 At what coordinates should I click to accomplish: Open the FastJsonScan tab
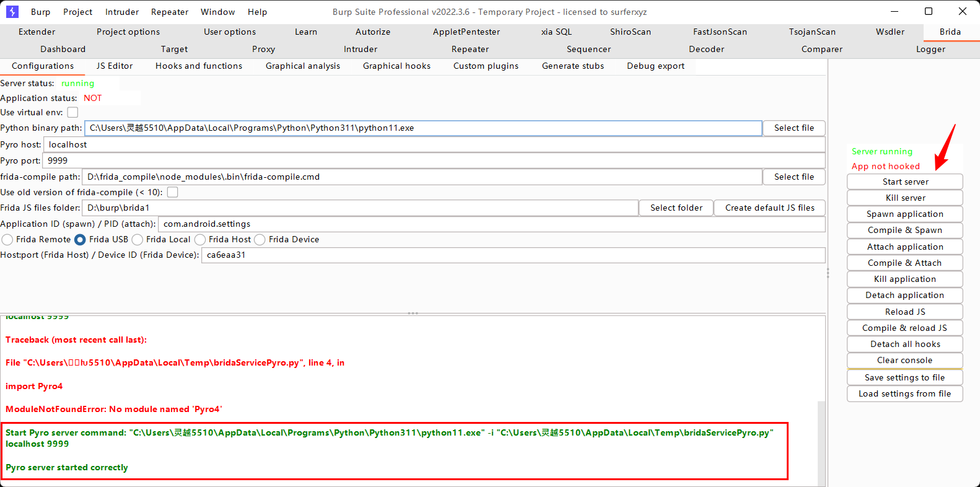[x=720, y=32]
